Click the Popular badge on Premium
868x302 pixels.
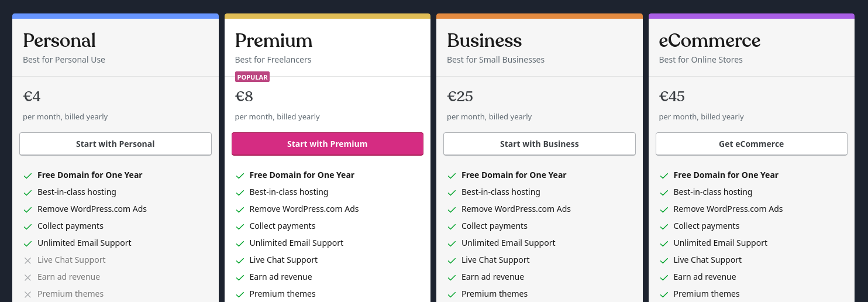coord(252,77)
